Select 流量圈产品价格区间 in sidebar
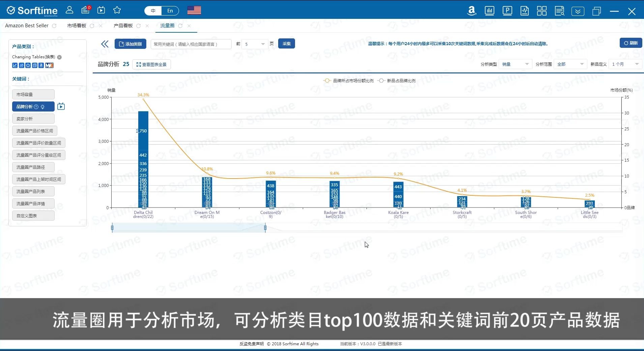 (35, 131)
